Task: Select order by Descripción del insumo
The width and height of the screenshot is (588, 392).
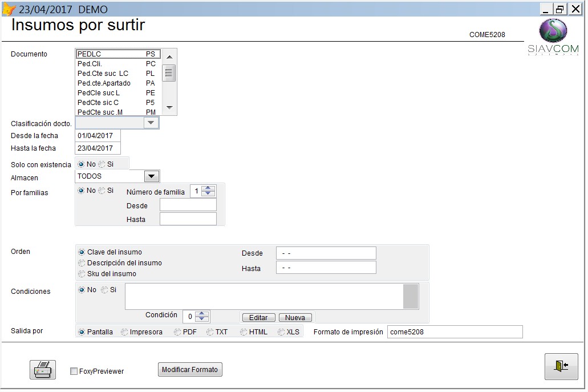Action: point(120,263)
